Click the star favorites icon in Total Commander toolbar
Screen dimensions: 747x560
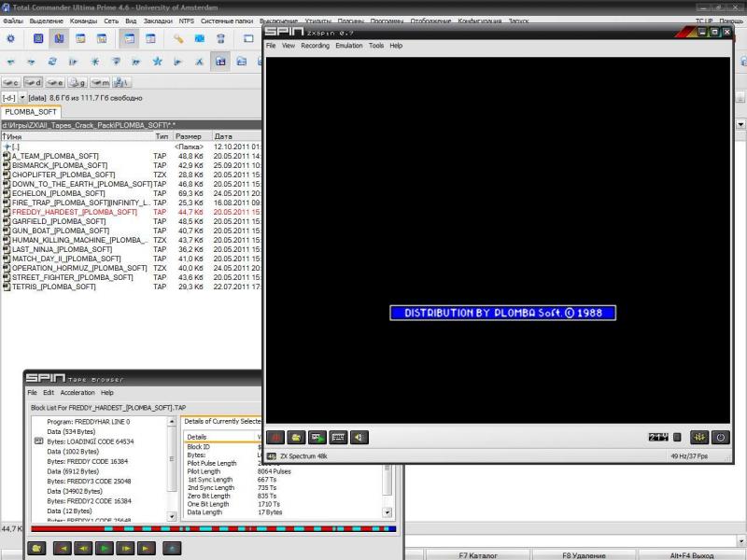(157, 62)
